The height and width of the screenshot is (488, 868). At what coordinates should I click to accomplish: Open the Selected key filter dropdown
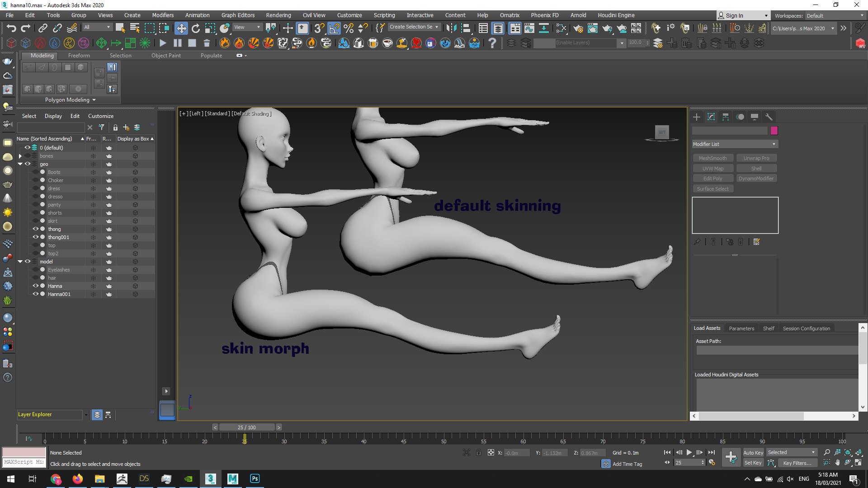792,452
